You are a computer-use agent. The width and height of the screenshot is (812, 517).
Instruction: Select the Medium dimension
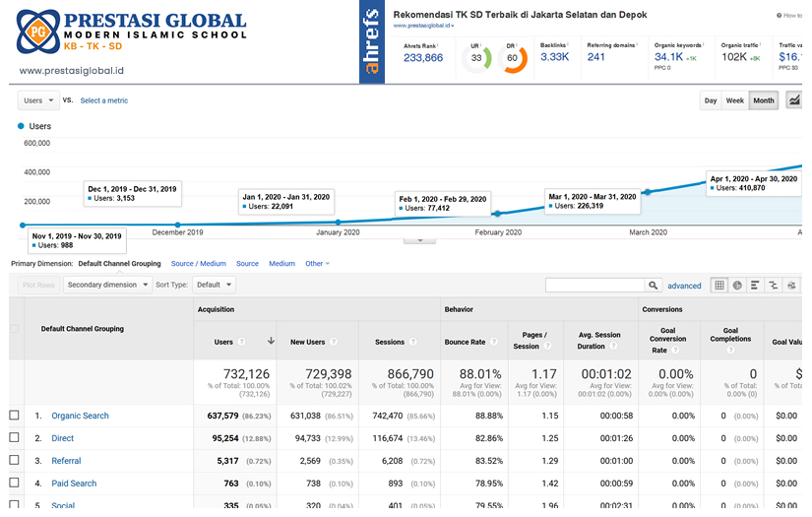pos(281,263)
